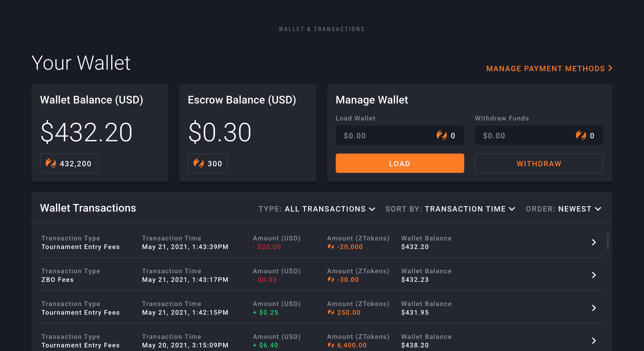Click ZToken icon beside -30.00 amount
644x351 pixels.
pyautogui.click(x=331, y=279)
